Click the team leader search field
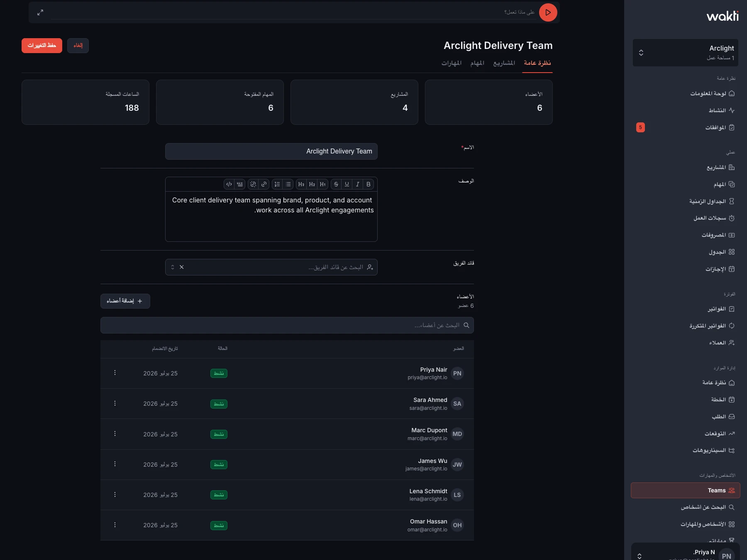Image resolution: width=747 pixels, height=560 pixels. pyautogui.click(x=271, y=267)
